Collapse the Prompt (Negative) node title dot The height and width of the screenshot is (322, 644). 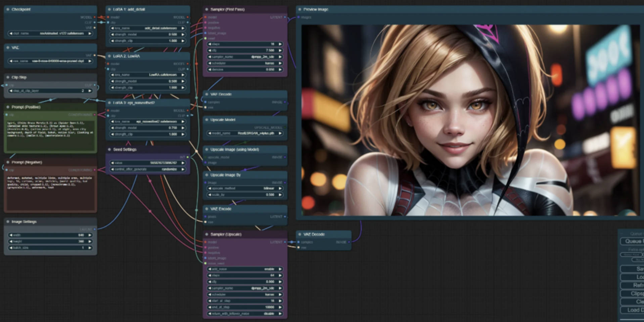click(8, 162)
